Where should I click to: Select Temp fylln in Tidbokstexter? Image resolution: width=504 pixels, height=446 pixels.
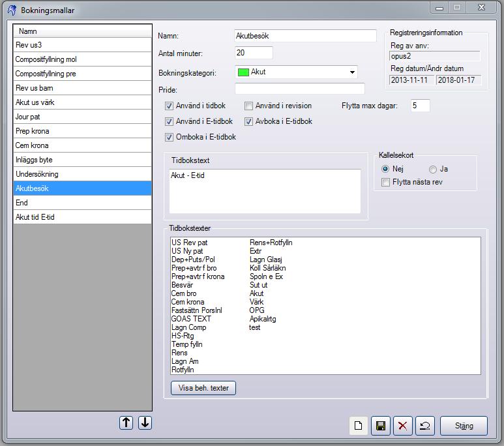(187, 344)
